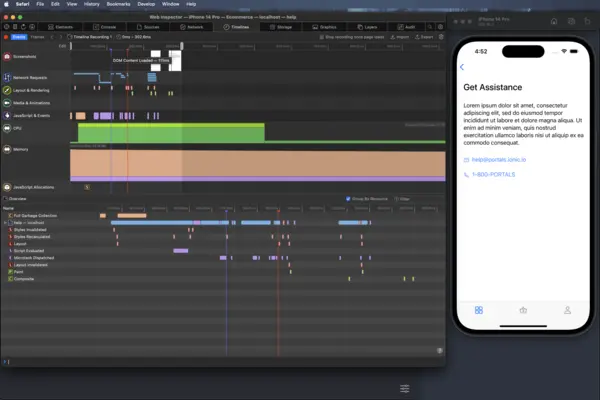This screenshot has height=400, width=600.
Task: Open the Develop menu in the menu bar
Action: pyautogui.click(x=146, y=4)
